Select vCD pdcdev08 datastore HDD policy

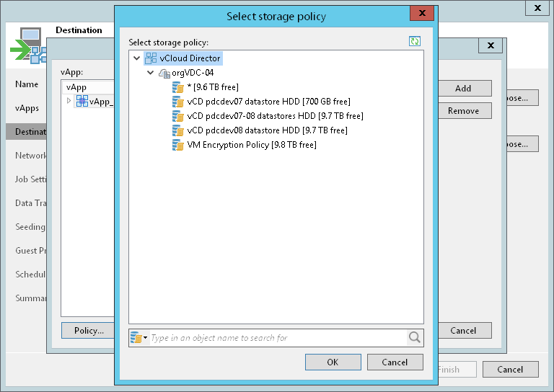click(267, 130)
